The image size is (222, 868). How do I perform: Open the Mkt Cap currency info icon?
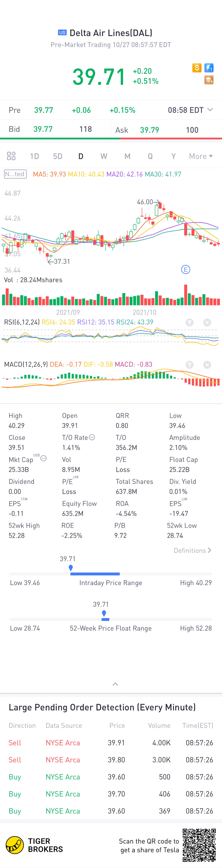point(44,458)
